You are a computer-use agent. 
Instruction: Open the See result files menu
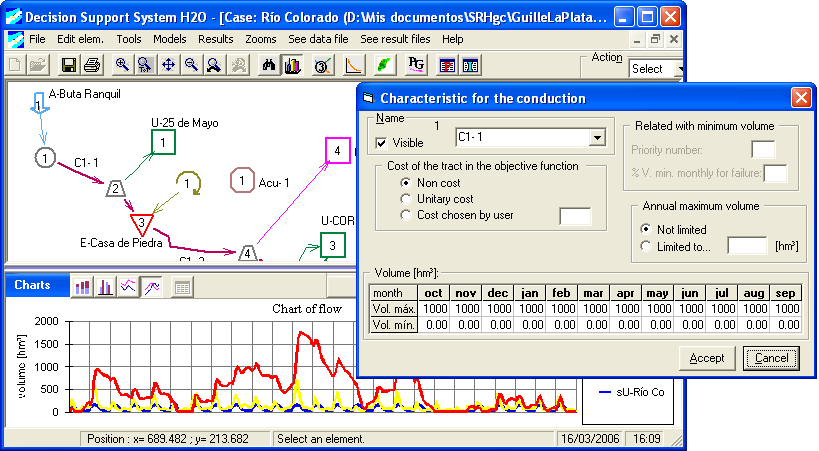(x=395, y=39)
